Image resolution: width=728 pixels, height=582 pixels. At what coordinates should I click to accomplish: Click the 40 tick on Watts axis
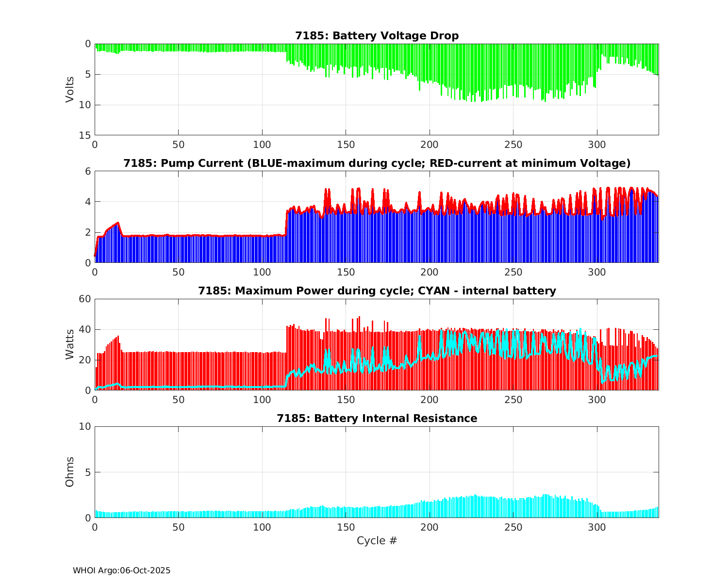coord(85,329)
